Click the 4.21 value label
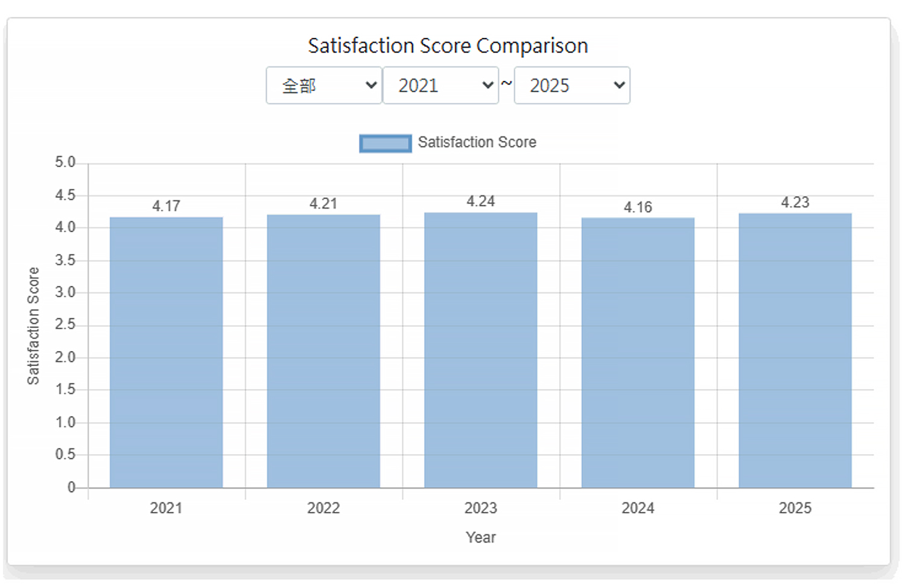 pos(323,204)
